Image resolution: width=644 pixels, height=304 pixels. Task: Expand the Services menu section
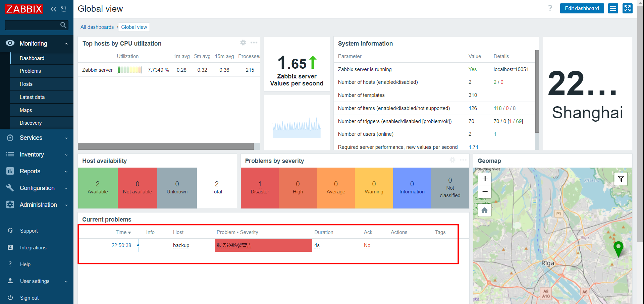37,138
